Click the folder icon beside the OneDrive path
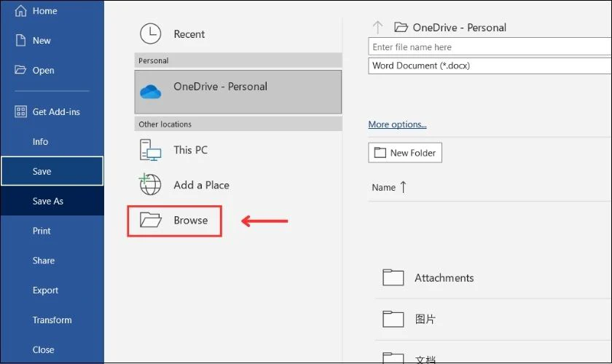The image size is (612, 364). pos(401,28)
